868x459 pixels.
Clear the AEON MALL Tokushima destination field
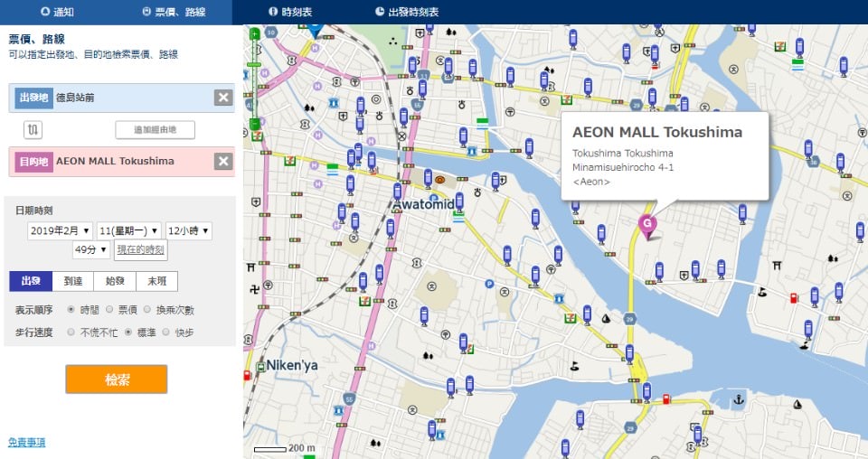click(x=223, y=161)
